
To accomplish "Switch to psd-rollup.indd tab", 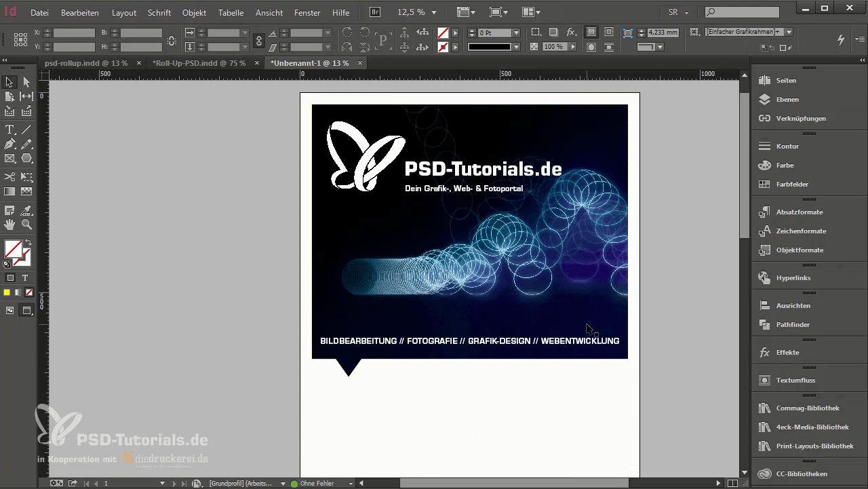I will click(x=86, y=63).
